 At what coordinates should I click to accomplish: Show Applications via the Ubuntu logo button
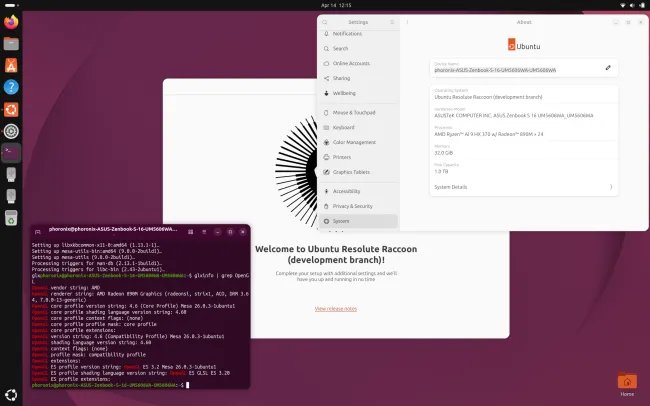[11, 395]
